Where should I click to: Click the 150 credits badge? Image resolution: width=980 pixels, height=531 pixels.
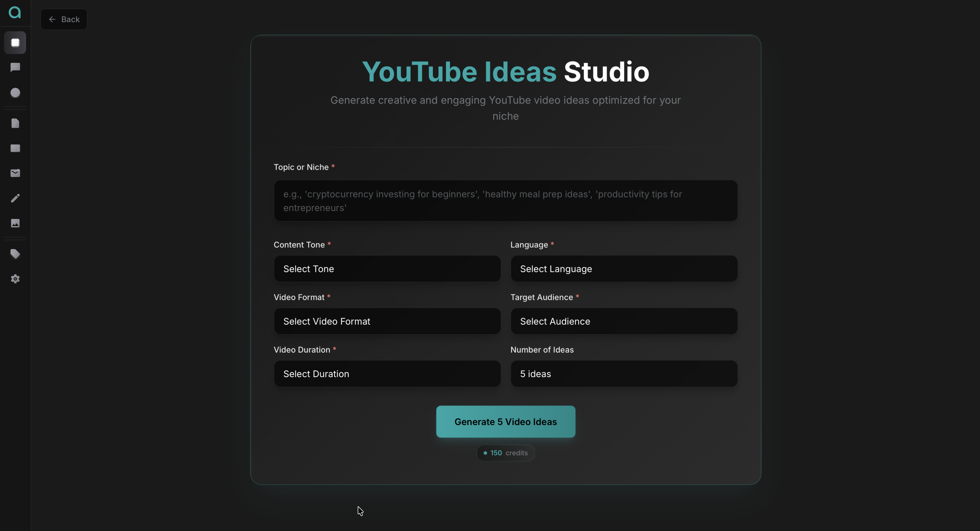click(505, 453)
